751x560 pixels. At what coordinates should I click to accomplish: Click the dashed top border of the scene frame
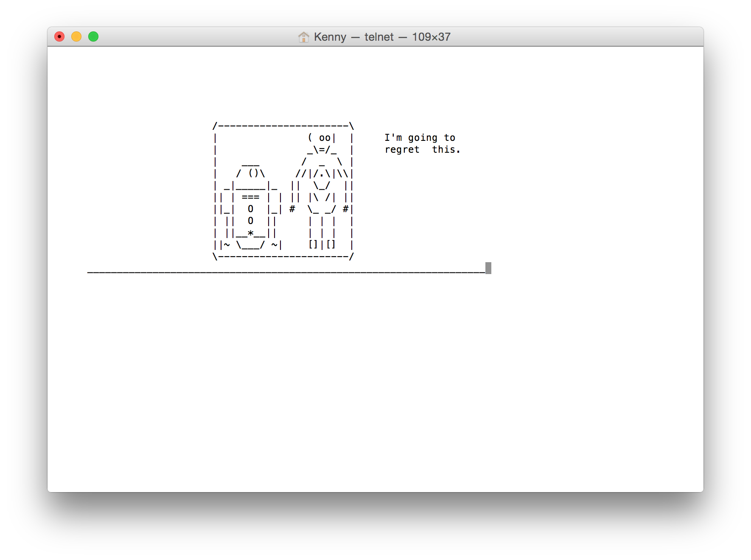(x=283, y=125)
